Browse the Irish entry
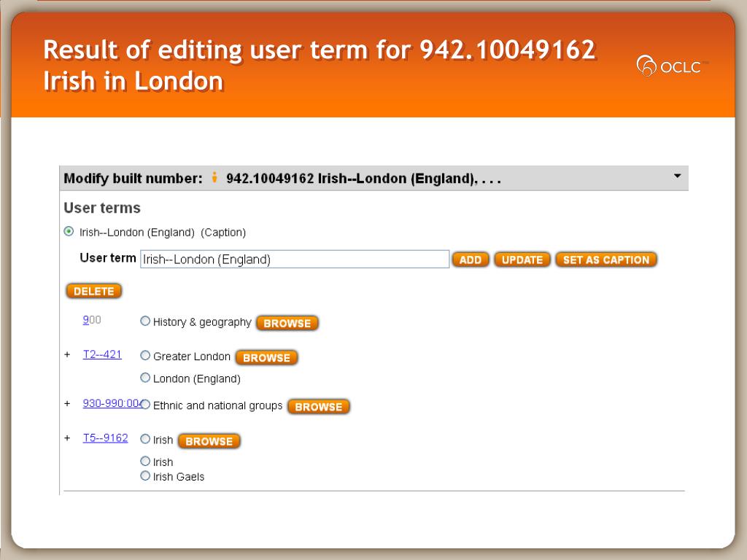The height and width of the screenshot is (560, 747). 209,441
